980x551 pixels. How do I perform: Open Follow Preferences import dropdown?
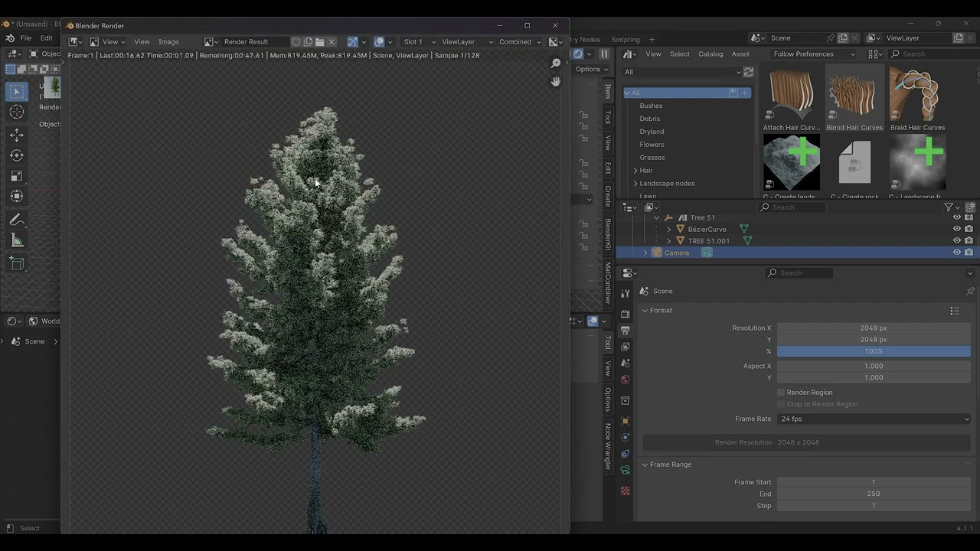pyautogui.click(x=814, y=54)
